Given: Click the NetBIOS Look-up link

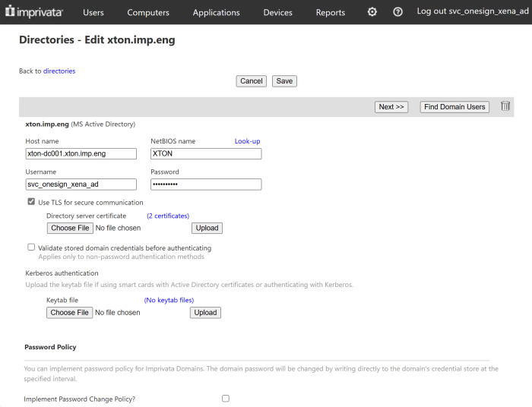Looking at the screenshot, I should [x=247, y=141].
